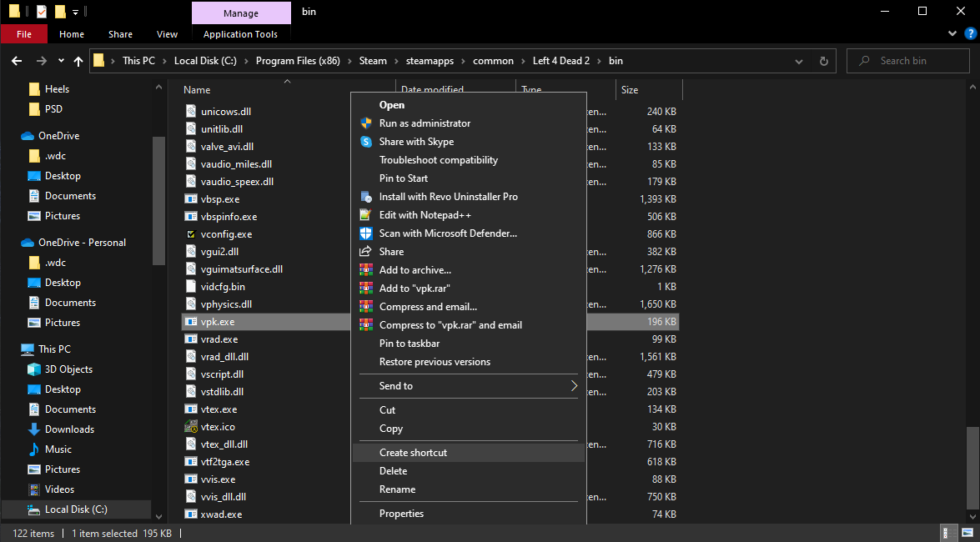Choose Pin to taskbar
The height and width of the screenshot is (542, 980).
point(470,344)
